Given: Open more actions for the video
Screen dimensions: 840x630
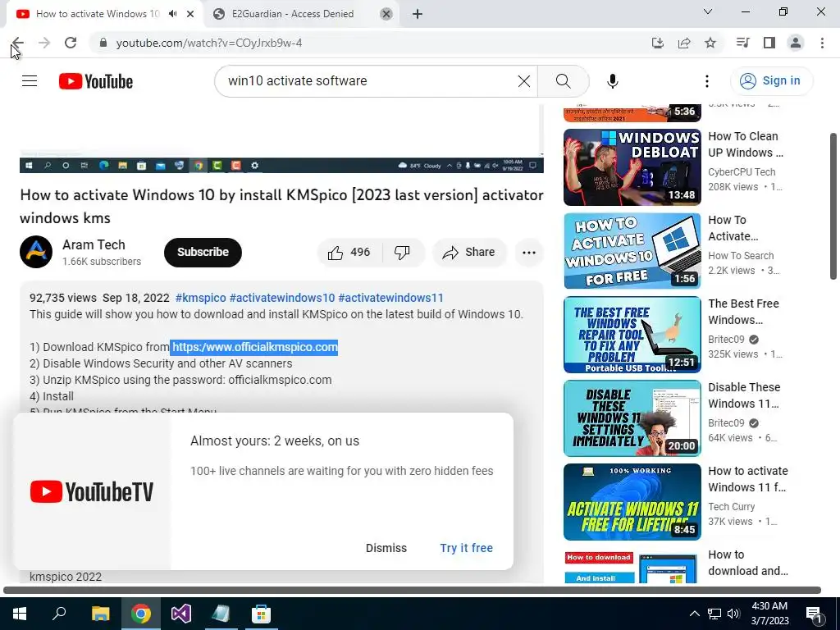Looking at the screenshot, I should (529, 253).
